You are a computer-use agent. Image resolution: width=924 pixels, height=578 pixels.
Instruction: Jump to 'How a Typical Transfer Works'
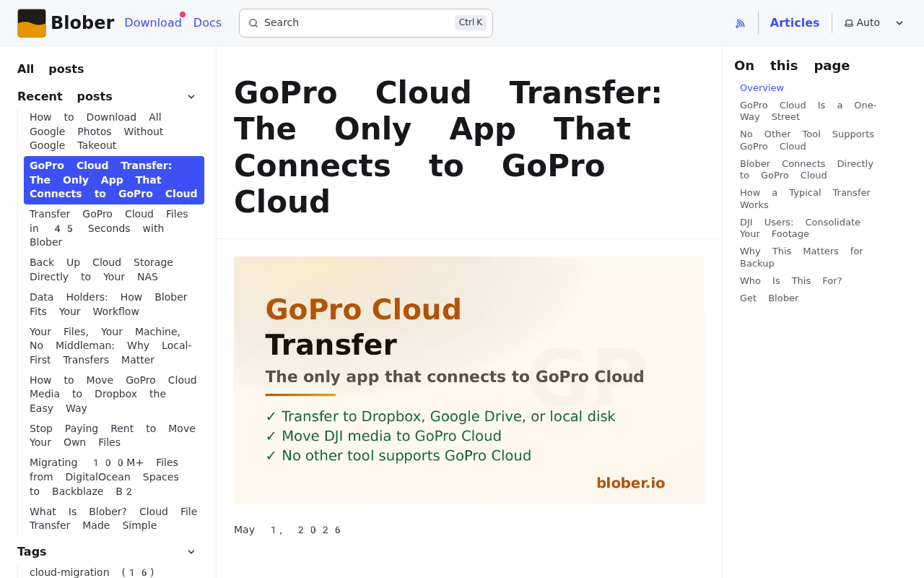tap(806, 199)
